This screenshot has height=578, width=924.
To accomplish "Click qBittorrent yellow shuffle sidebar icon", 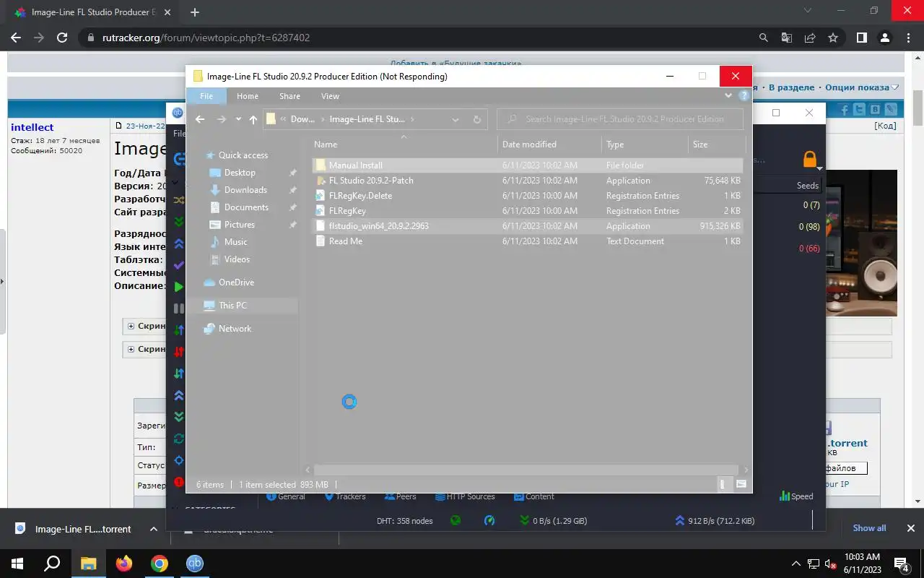I will [x=178, y=200].
